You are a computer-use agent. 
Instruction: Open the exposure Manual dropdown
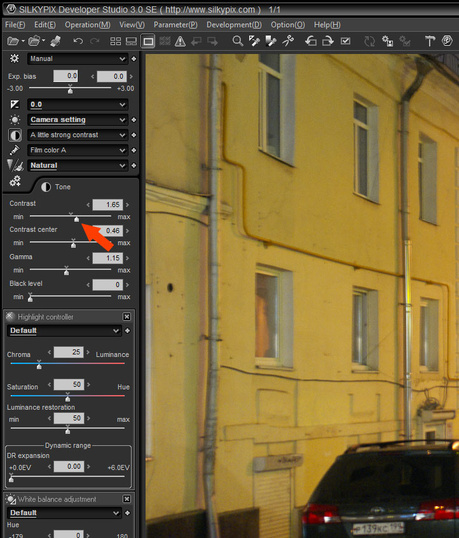tap(78, 59)
